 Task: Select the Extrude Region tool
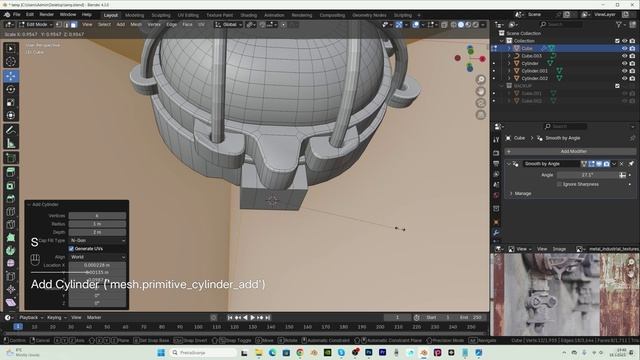pos(11,173)
